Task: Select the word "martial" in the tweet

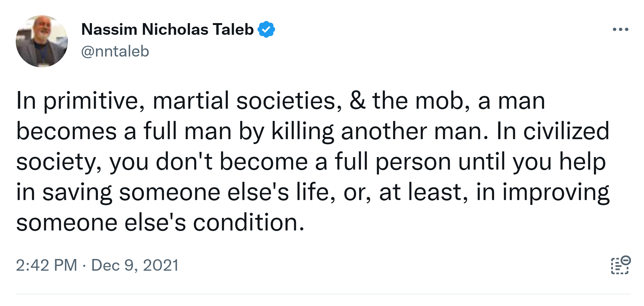Action: pos(191,101)
